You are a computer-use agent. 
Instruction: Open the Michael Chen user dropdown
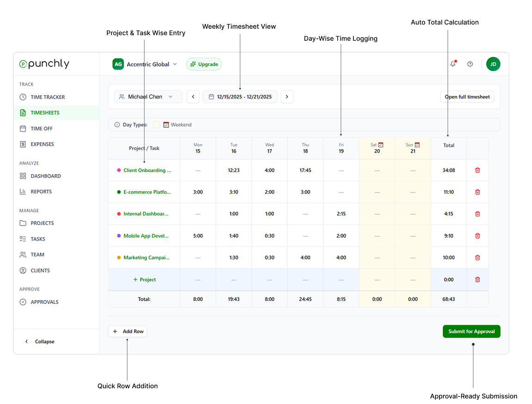tap(148, 96)
